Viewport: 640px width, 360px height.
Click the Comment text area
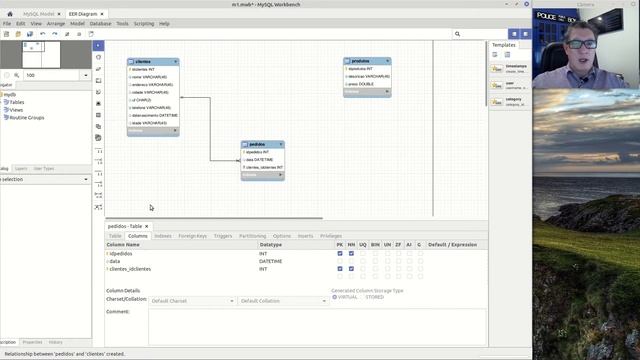coord(317,327)
